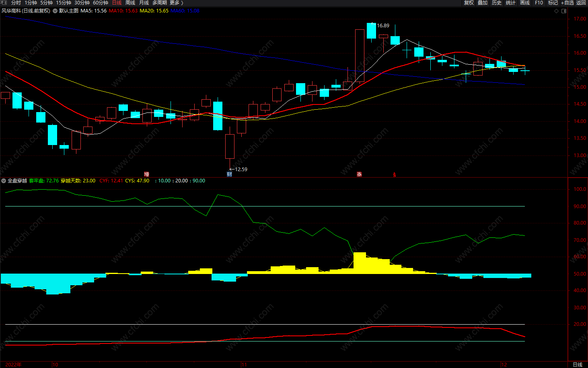Click the 15.00 price axis label

click(x=580, y=87)
